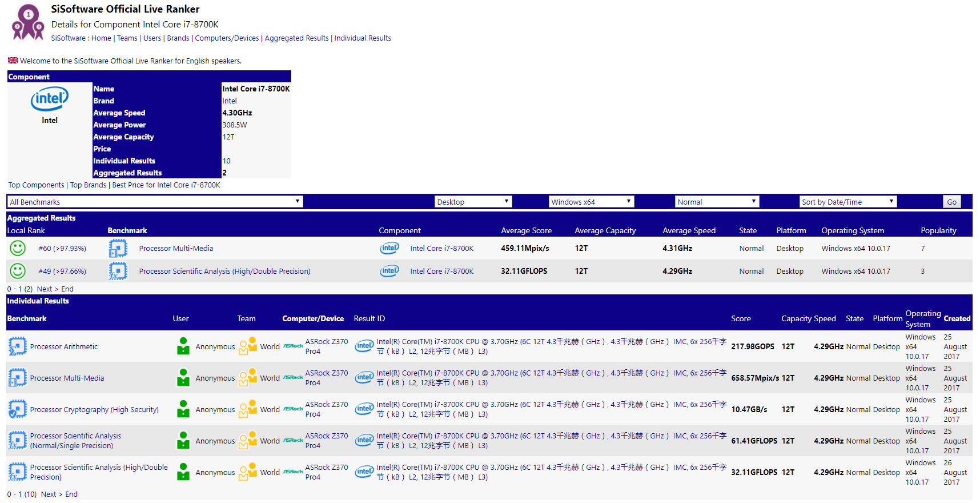This screenshot has height=503, width=980.
Task: Click the Average Score column header
Action: point(527,231)
